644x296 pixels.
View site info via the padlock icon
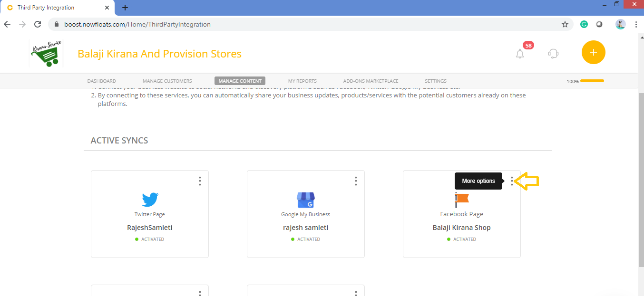click(x=57, y=24)
